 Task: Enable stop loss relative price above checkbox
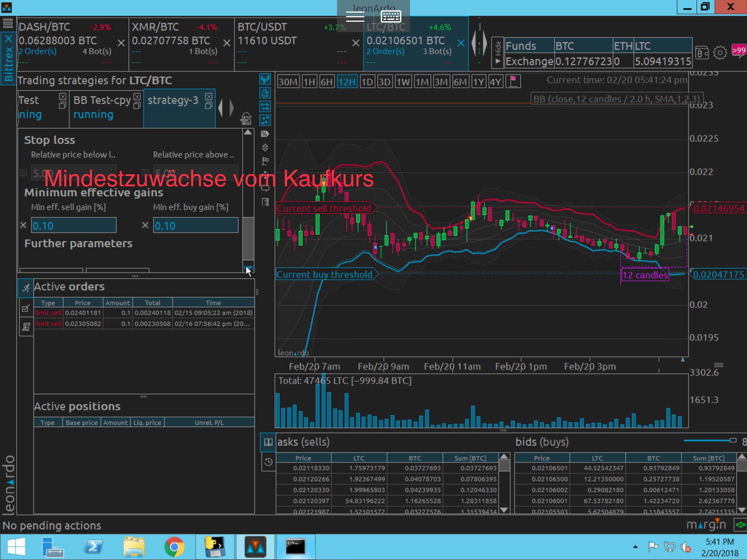[x=145, y=172]
